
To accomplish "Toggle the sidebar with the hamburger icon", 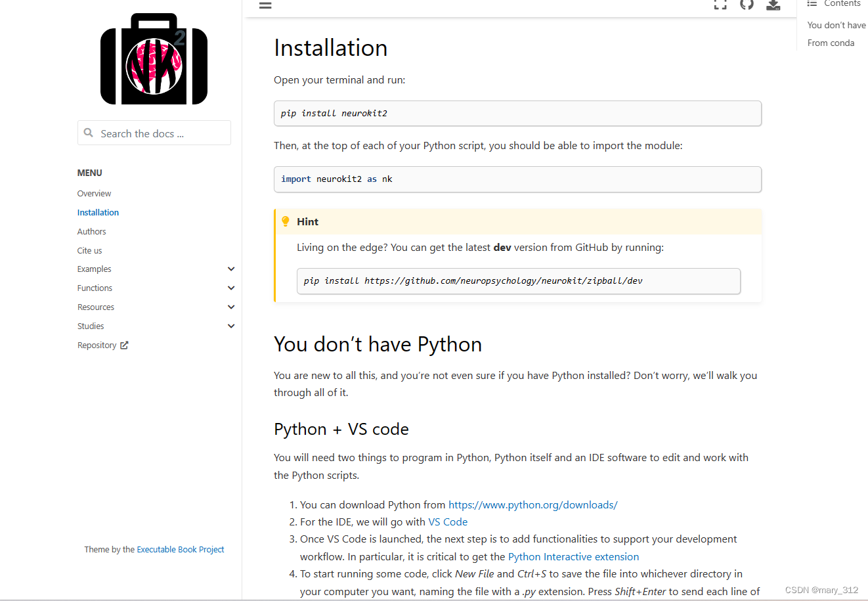I will pyautogui.click(x=265, y=5).
